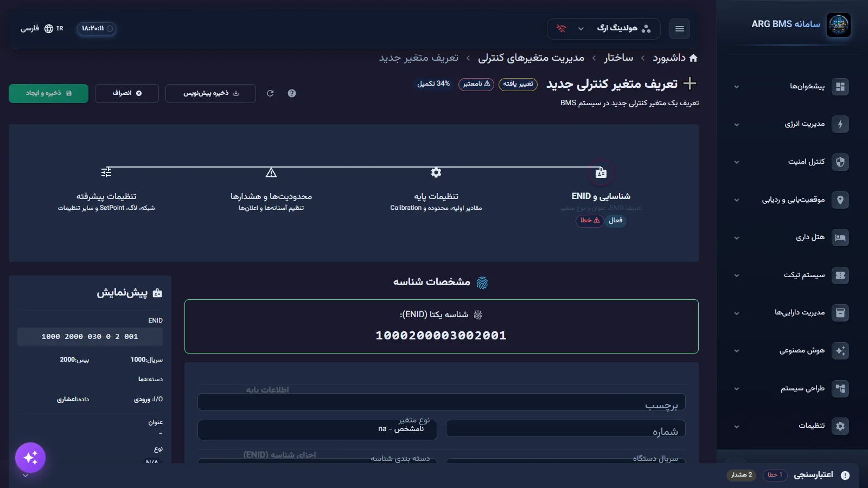
Task: Click the clock showing 18:20:11
Action: pos(97,29)
